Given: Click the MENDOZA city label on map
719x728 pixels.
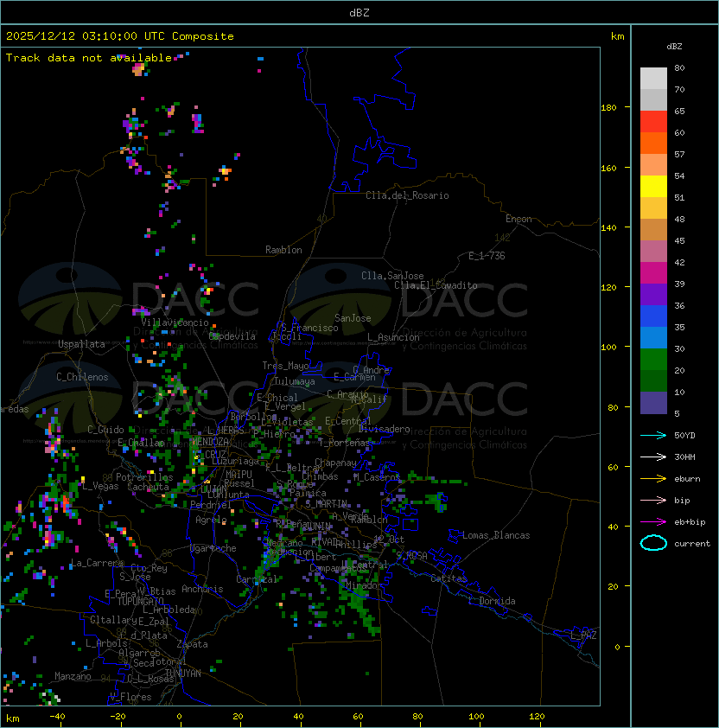Looking at the screenshot, I should pyautogui.click(x=209, y=442).
